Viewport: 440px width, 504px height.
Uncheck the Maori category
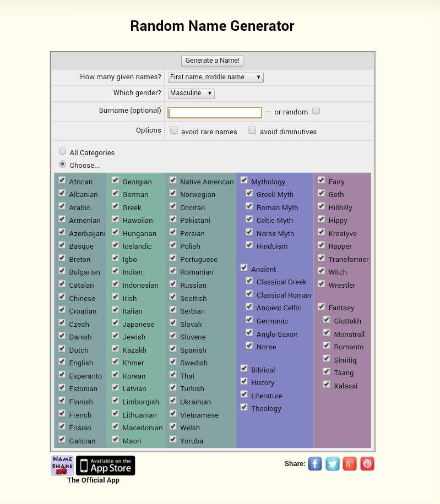click(116, 440)
